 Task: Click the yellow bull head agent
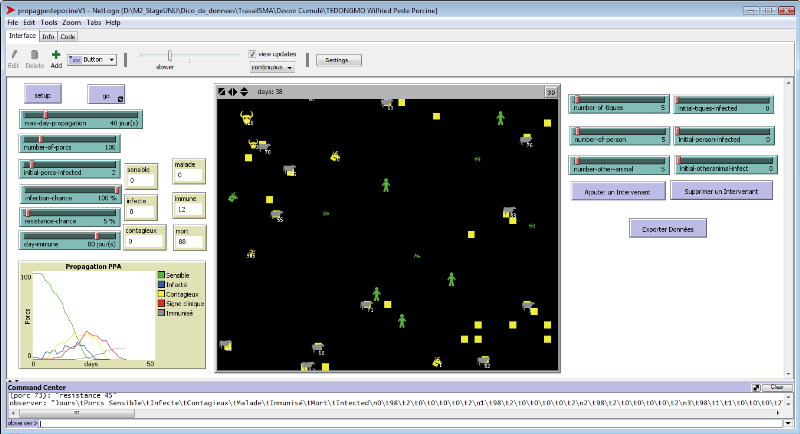(x=246, y=119)
